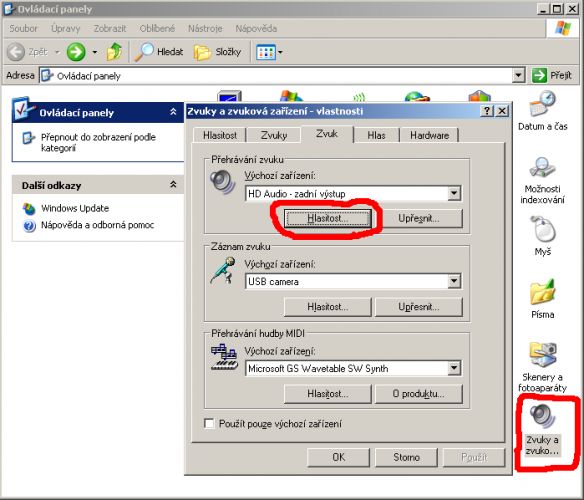Image resolution: width=584 pixels, height=500 pixels.
Task: Expand the HD Audio playback device dropdown
Action: [454, 193]
